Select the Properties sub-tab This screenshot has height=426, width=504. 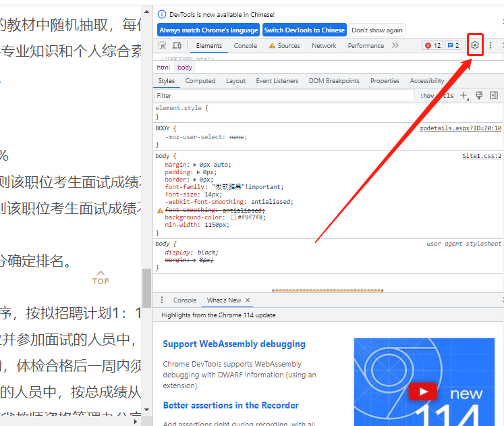coord(385,81)
